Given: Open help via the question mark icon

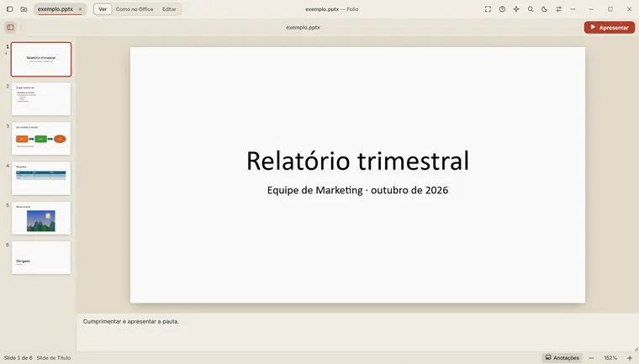Looking at the screenshot, I should click(x=502, y=9).
